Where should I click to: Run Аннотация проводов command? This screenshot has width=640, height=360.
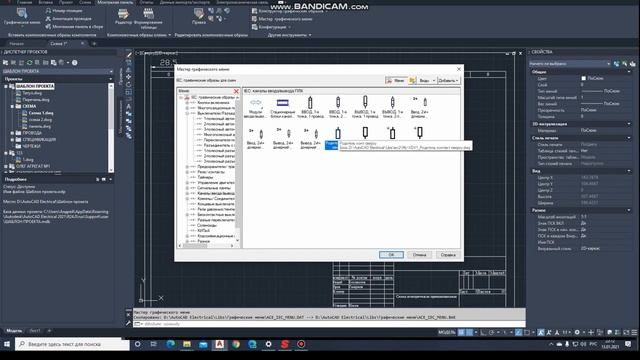coord(68,19)
